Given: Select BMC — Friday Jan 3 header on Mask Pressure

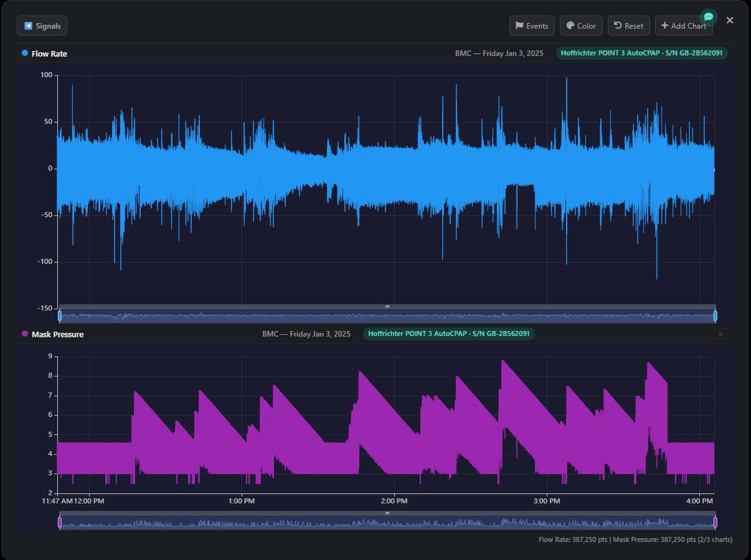Looking at the screenshot, I should [x=307, y=334].
